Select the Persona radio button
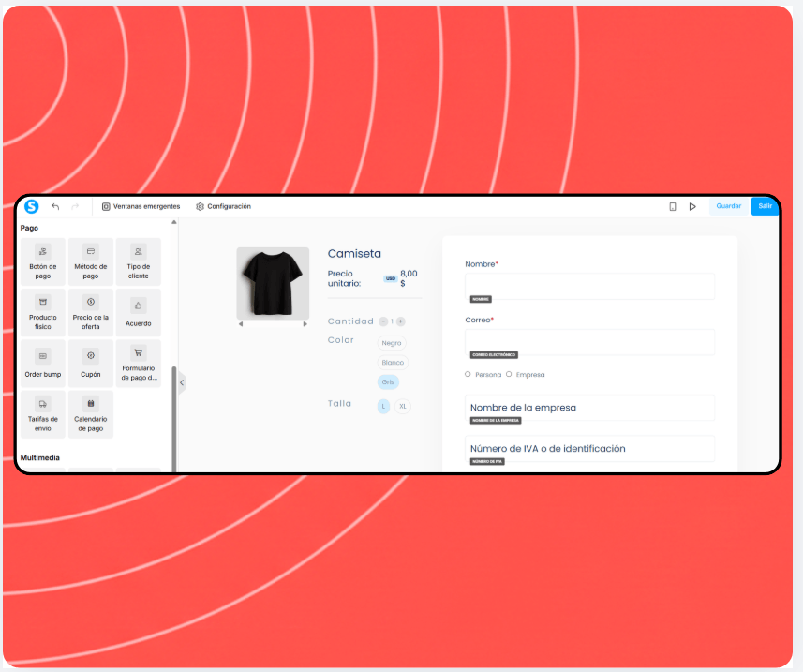The image size is (803, 672). click(x=468, y=374)
